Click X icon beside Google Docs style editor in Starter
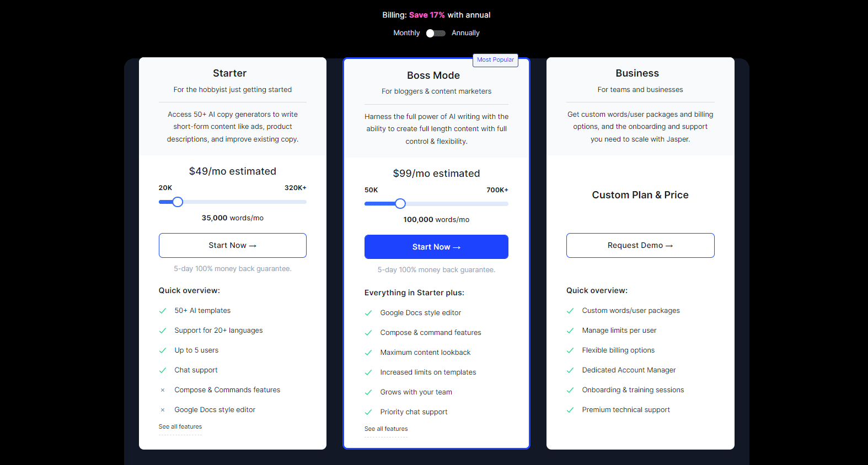Viewport: 868px width, 465px height. tap(163, 410)
